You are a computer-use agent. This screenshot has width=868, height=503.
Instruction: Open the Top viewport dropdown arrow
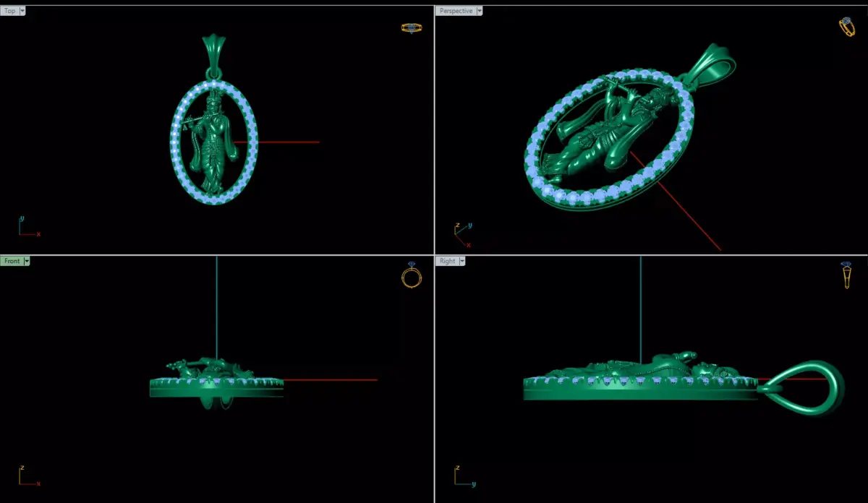[x=22, y=11]
